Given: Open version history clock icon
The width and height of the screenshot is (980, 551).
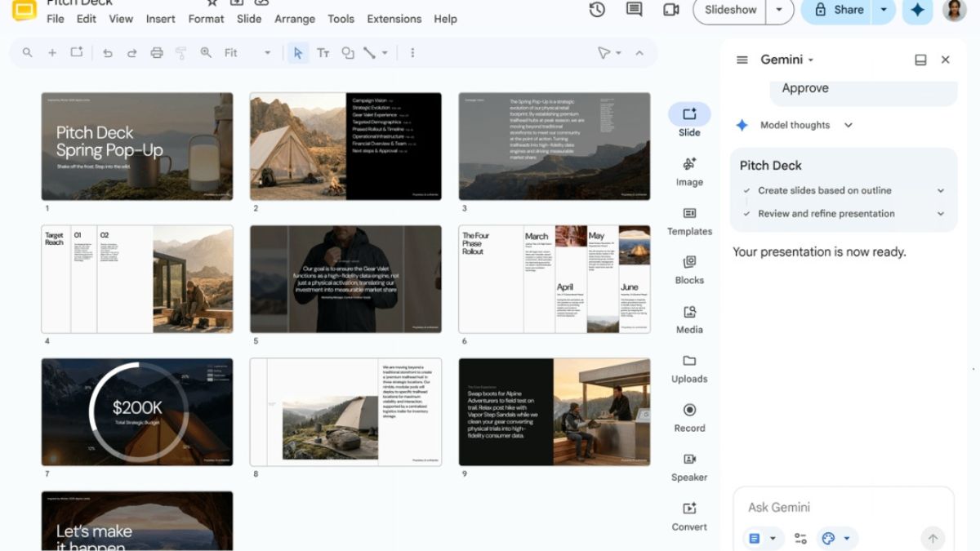Looking at the screenshot, I should pyautogui.click(x=597, y=10).
